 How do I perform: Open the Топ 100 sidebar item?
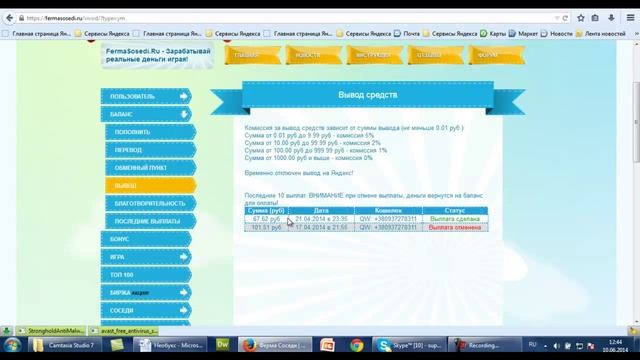(x=146, y=275)
